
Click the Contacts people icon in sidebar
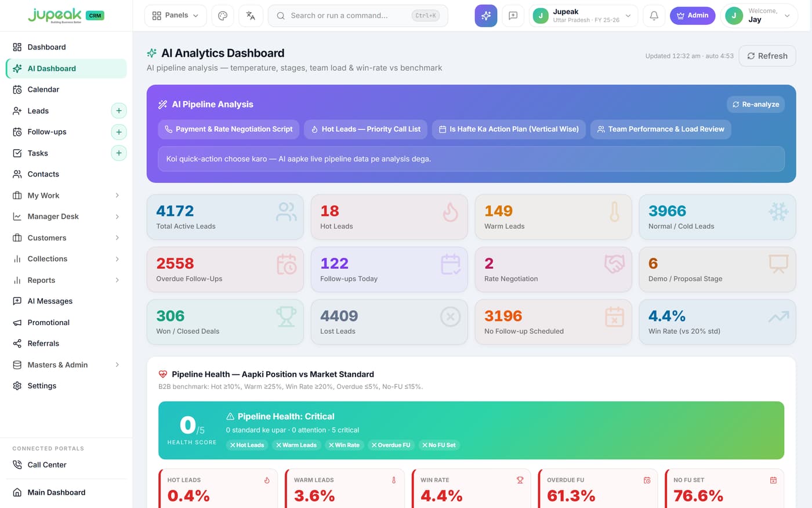pos(17,174)
